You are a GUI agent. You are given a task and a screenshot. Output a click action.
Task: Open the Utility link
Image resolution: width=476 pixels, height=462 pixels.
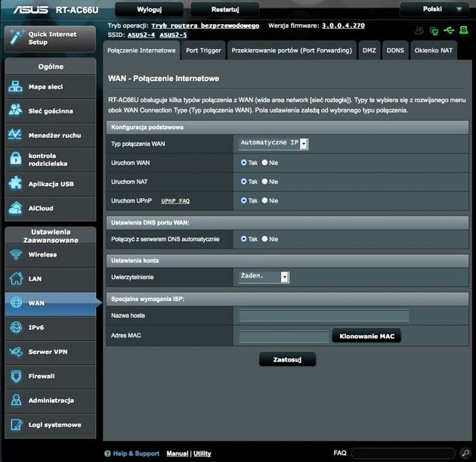tap(202, 454)
